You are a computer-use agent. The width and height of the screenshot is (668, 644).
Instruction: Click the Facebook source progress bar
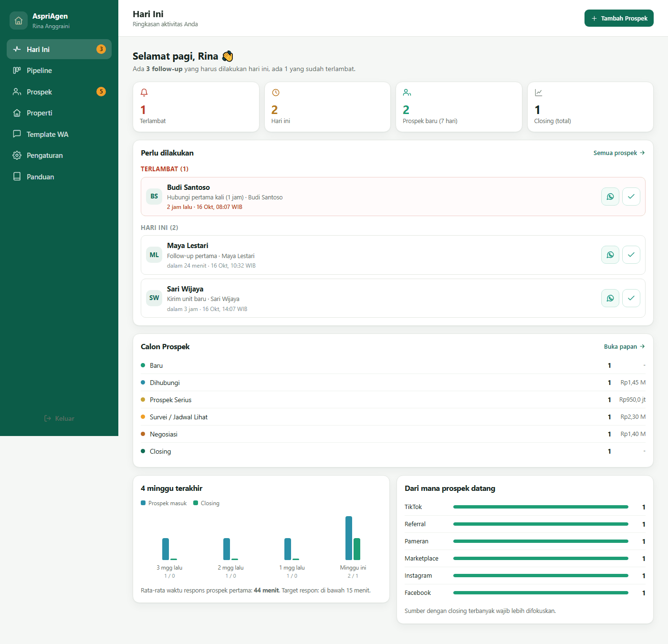tap(541, 593)
